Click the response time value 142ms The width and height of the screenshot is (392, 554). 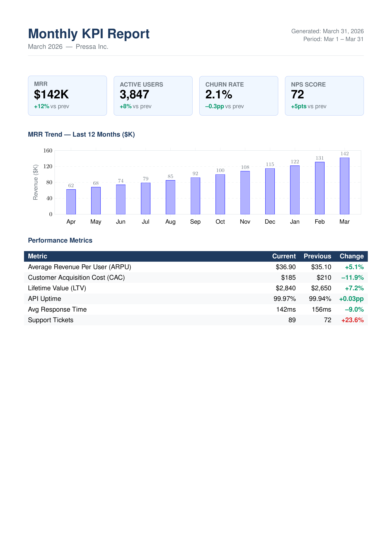click(x=286, y=310)
